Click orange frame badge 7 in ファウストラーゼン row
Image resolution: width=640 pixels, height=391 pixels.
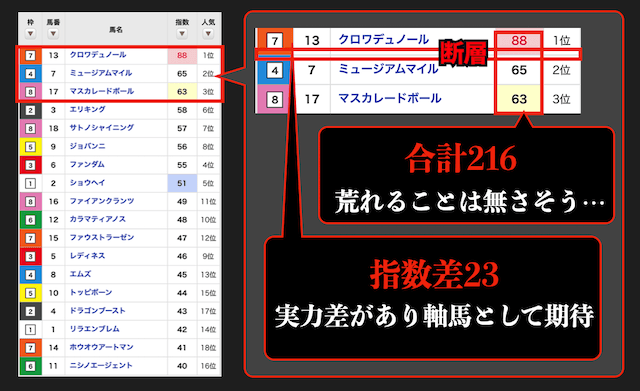click(x=30, y=238)
